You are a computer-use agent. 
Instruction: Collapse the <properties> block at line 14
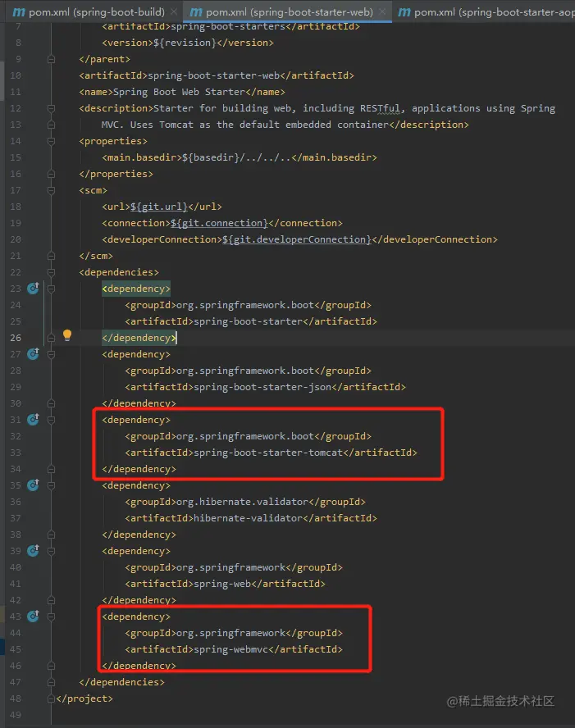click(51, 141)
